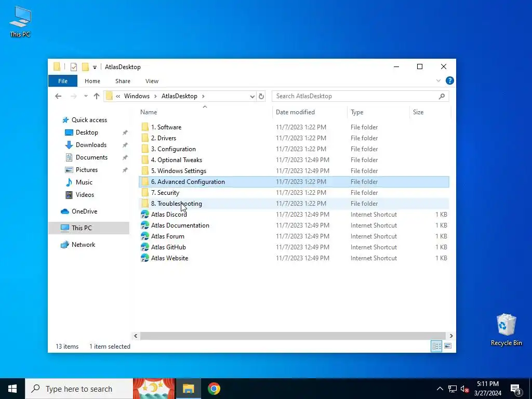532x399 pixels.
Task: Expand the chevron after the AtlasDesktop breadcrumb
Action: click(x=203, y=96)
